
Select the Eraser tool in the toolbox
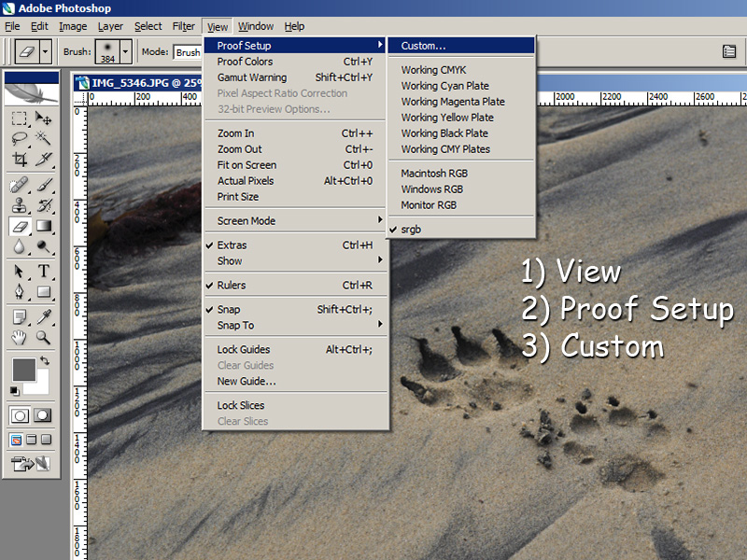[19, 226]
